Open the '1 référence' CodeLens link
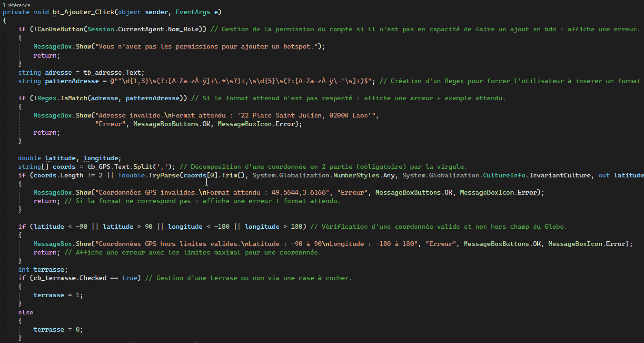This screenshot has height=343, width=644. [x=16, y=5]
